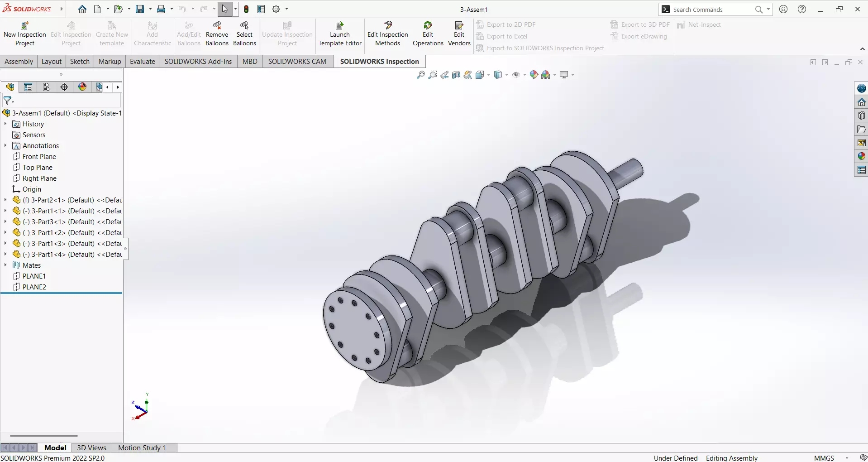Open the Options gear icon
Viewport: 868px width, 462px height.
pos(276,9)
